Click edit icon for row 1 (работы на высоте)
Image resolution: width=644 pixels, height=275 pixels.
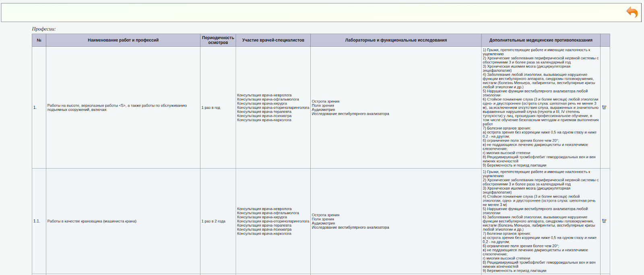point(604,107)
